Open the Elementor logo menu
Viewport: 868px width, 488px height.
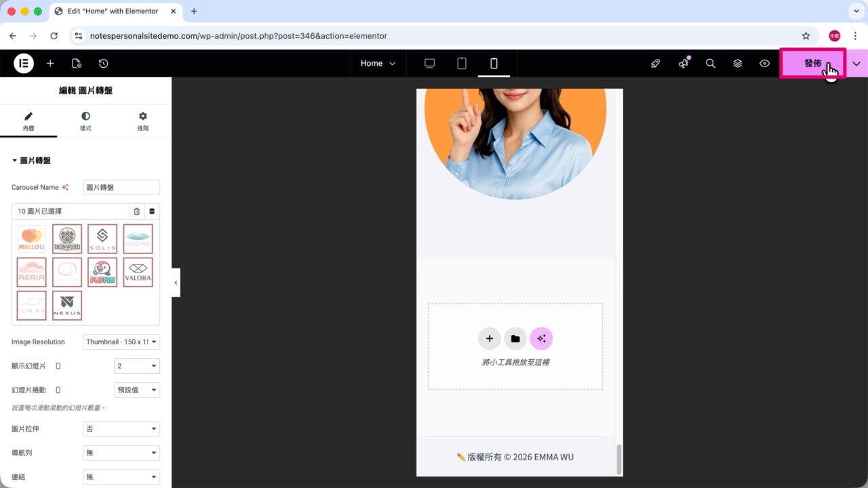click(x=24, y=63)
